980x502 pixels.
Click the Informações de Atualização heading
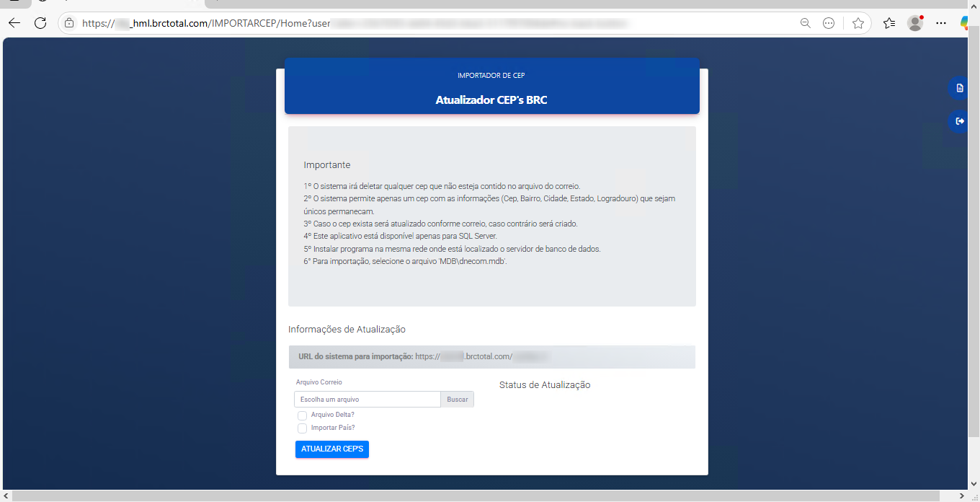tap(347, 330)
